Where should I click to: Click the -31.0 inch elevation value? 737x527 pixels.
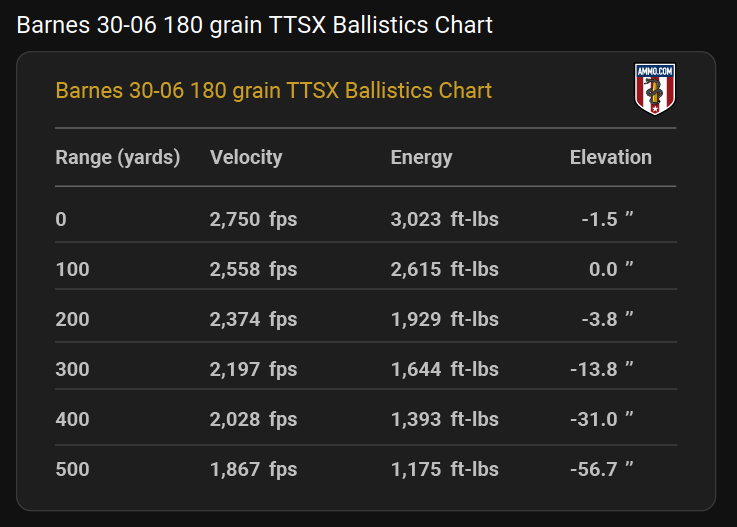pyautogui.click(x=602, y=419)
